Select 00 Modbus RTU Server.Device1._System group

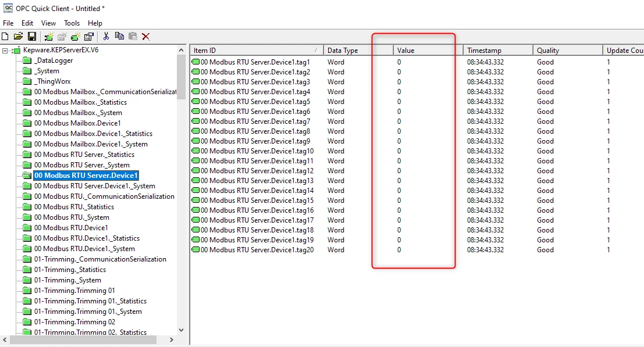[x=94, y=186]
